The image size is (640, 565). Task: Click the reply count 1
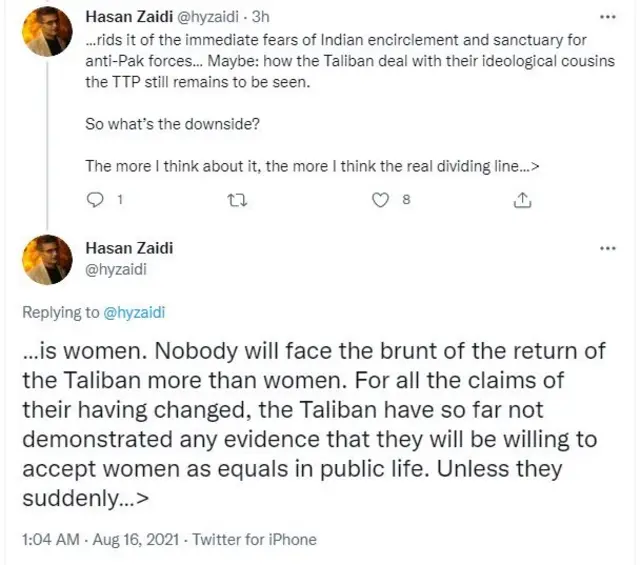pos(120,200)
